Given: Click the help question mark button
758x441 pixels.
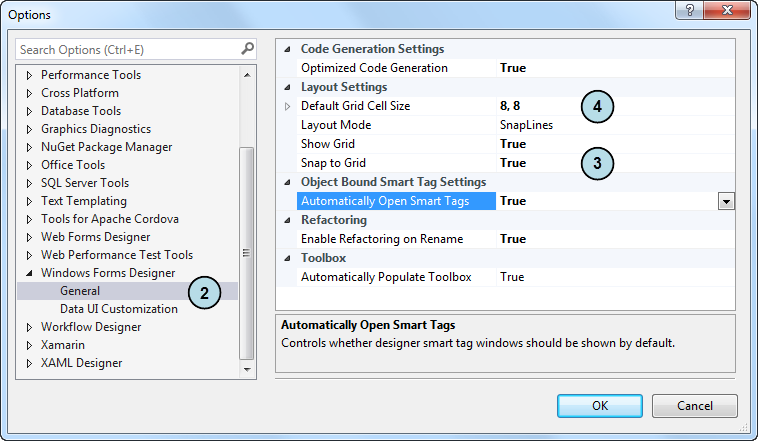Looking at the screenshot, I should click(x=688, y=11).
